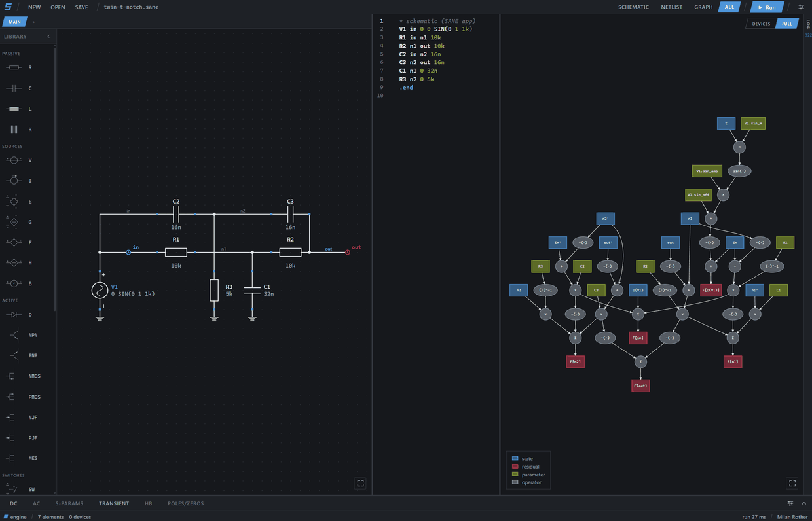
Task: Choose the F controlled source component
Action: tap(20, 242)
